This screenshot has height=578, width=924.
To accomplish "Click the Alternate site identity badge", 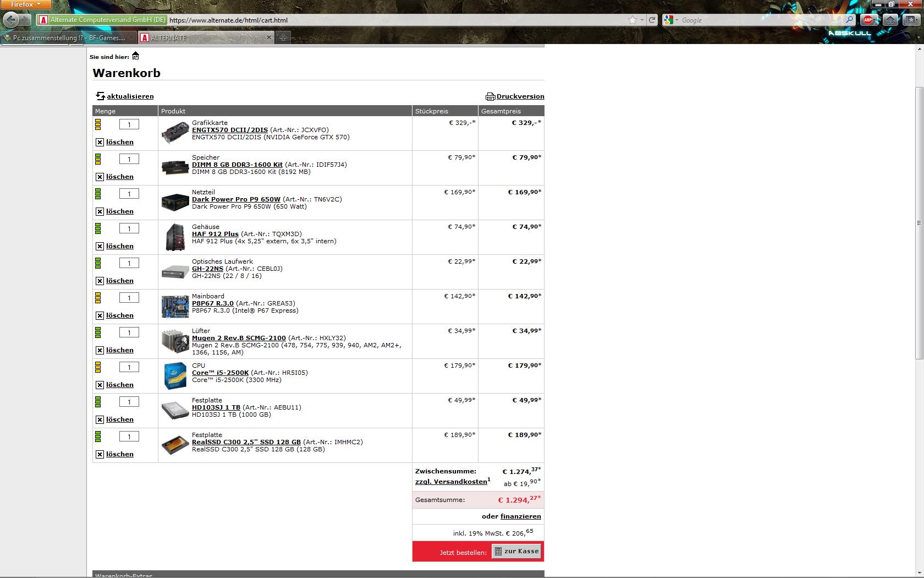I will 102,20.
